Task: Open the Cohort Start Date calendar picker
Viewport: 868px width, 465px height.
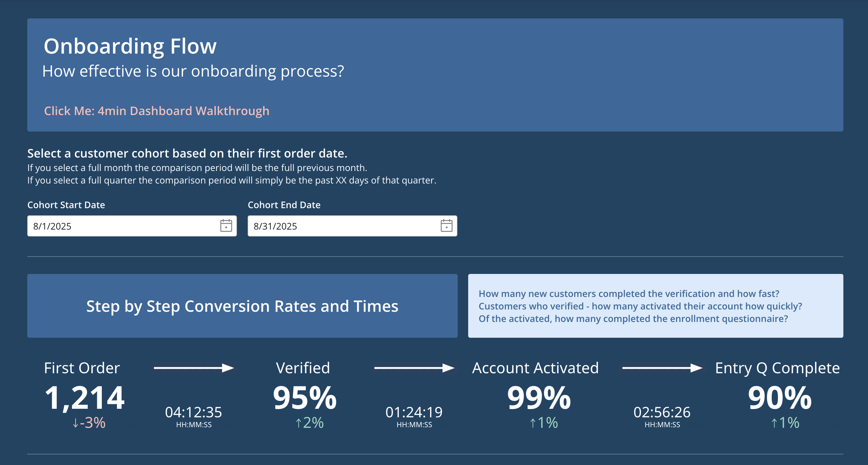Action: tap(226, 226)
